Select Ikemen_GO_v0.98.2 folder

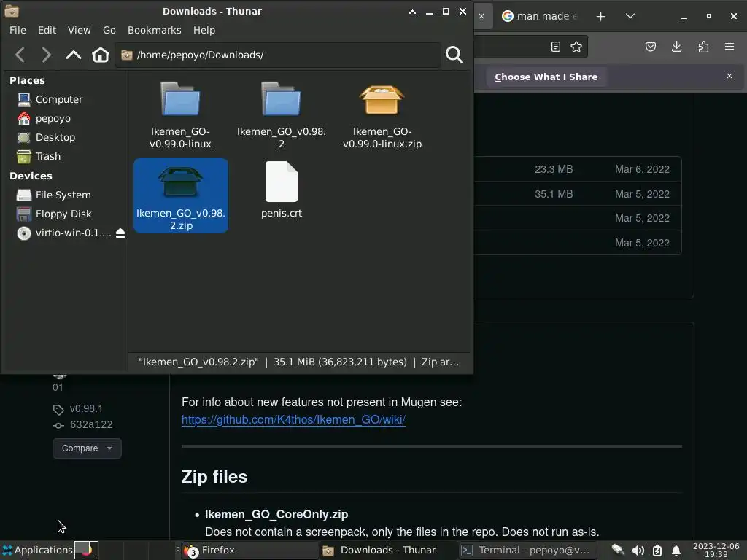tap(282, 114)
